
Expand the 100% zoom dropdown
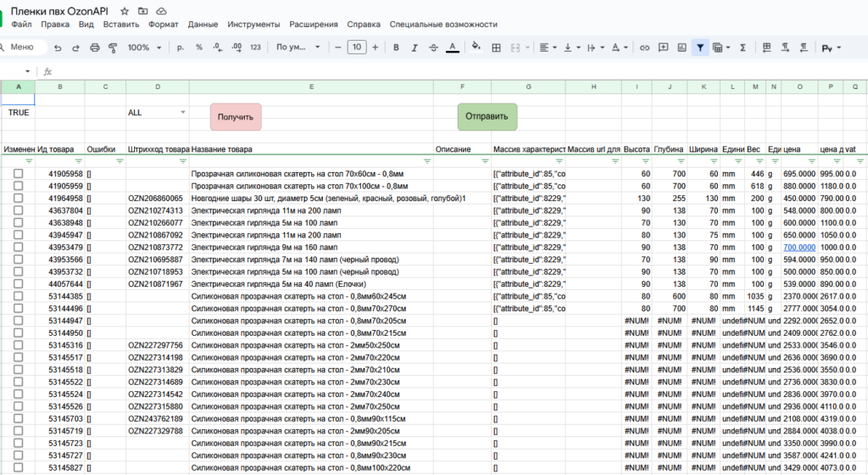159,47
